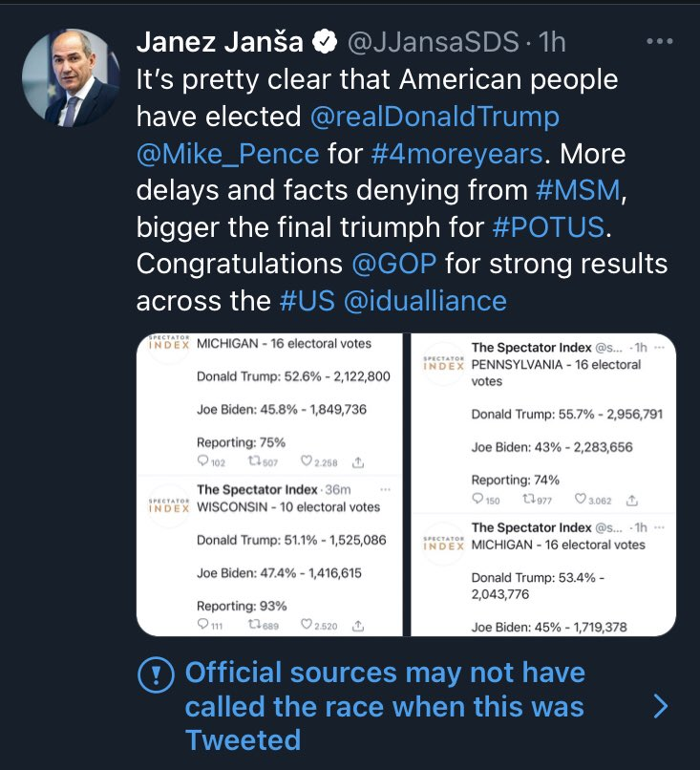Expand the election label chevron arrow

(661, 706)
